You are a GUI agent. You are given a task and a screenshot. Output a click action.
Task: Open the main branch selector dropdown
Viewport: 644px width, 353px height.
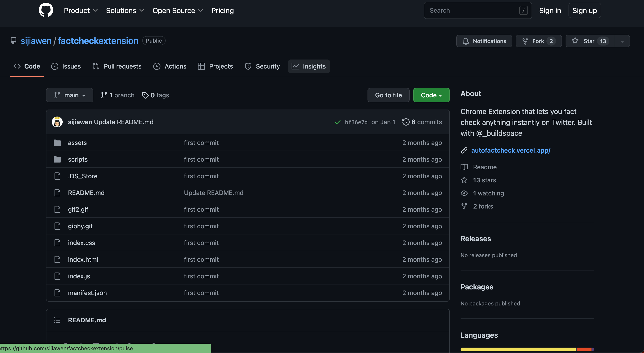pos(69,95)
